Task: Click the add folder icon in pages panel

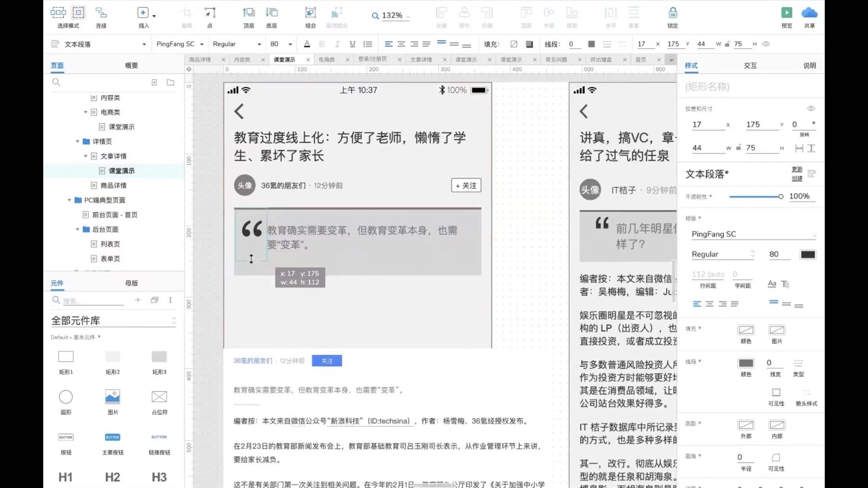Action: pyautogui.click(x=170, y=83)
